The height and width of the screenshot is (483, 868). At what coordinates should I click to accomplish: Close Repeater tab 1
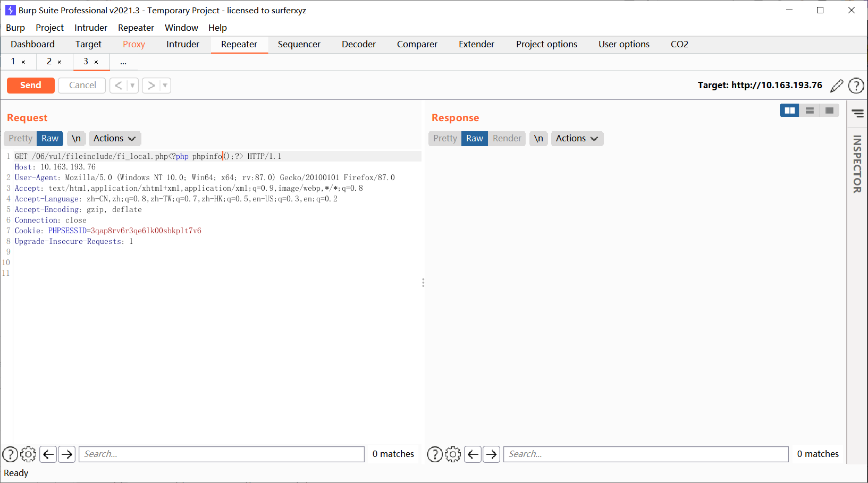(x=23, y=62)
